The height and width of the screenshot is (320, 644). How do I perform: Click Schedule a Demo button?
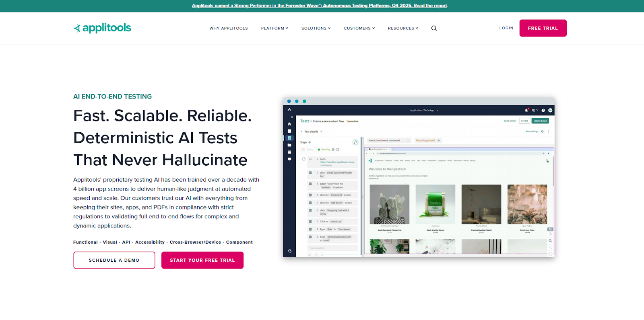pyautogui.click(x=114, y=260)
